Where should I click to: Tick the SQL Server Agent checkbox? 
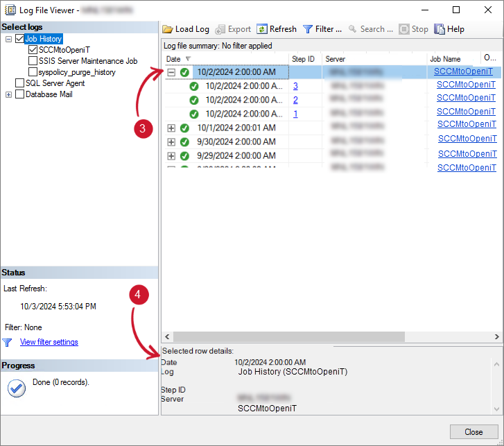tap(19, 83)
